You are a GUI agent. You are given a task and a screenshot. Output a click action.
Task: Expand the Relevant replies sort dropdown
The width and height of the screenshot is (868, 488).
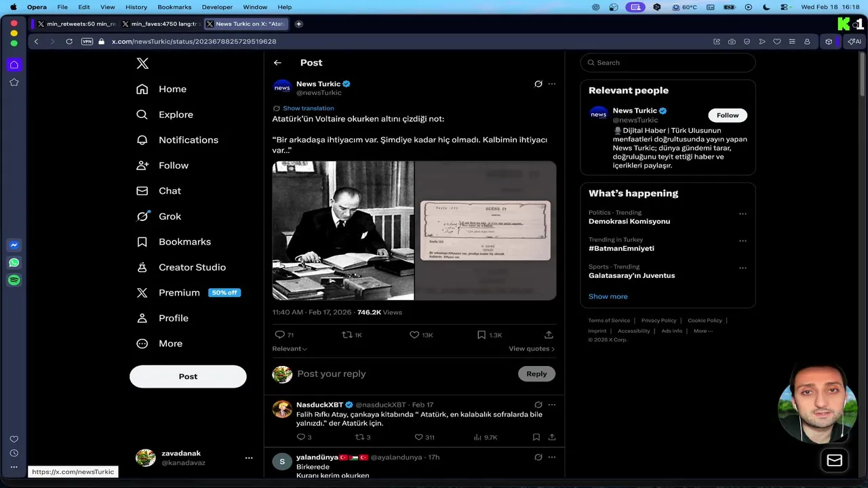(290, 348)
